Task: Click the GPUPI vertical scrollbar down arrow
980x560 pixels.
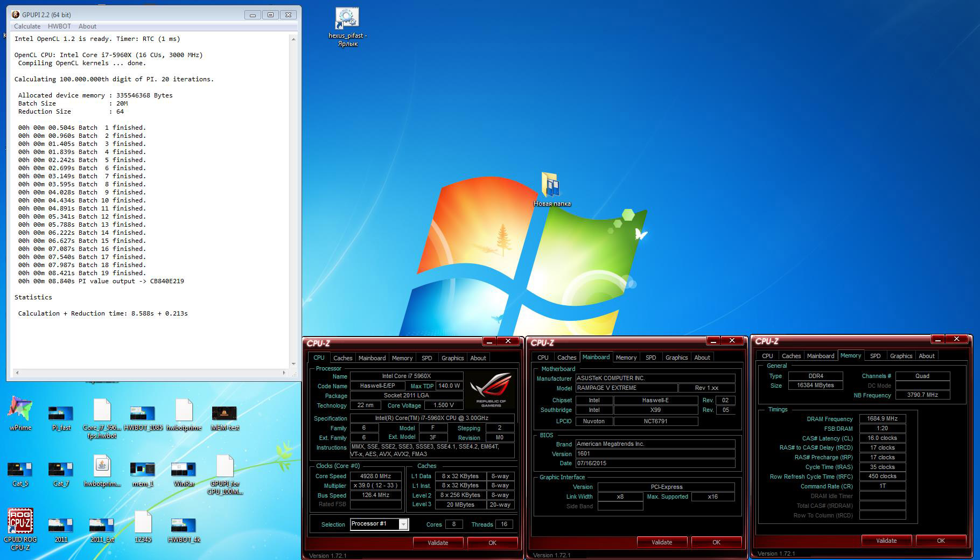Action: click(x=293, y=364)
